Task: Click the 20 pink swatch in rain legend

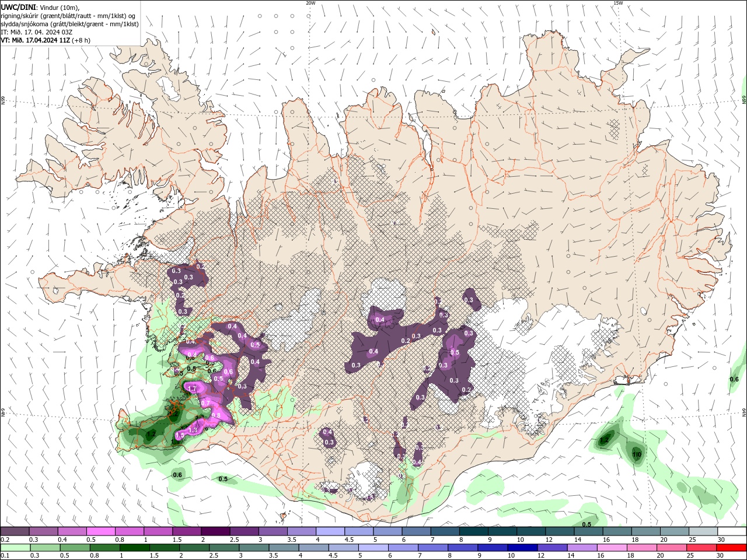Action: pos(671,548)
